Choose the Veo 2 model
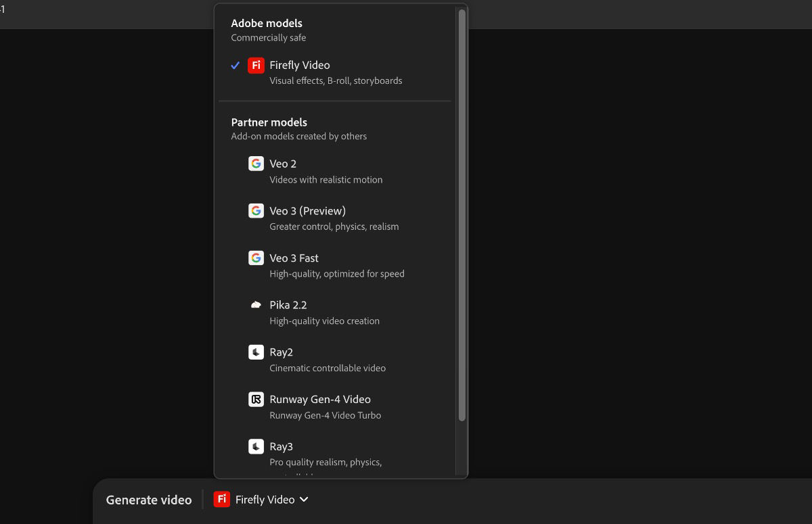The width and height of the screenshot is (812, 524). 336,171
